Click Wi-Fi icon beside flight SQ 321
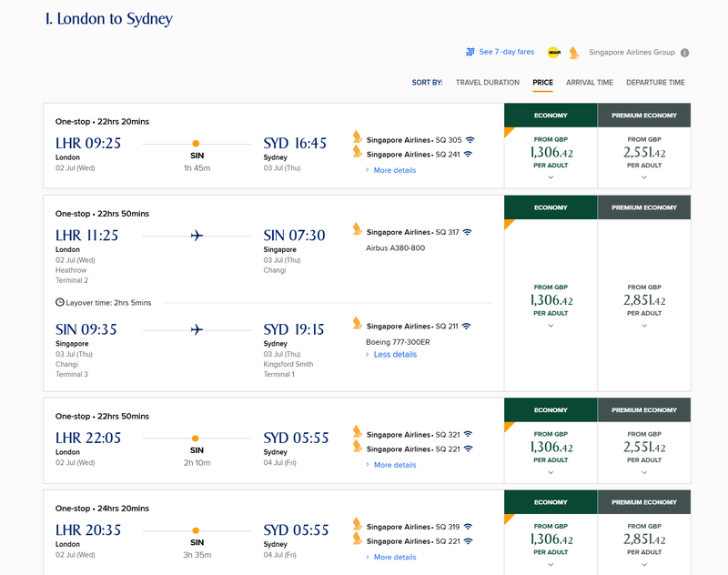This screenshot has width=728, height=575. (x=468, y=434)
